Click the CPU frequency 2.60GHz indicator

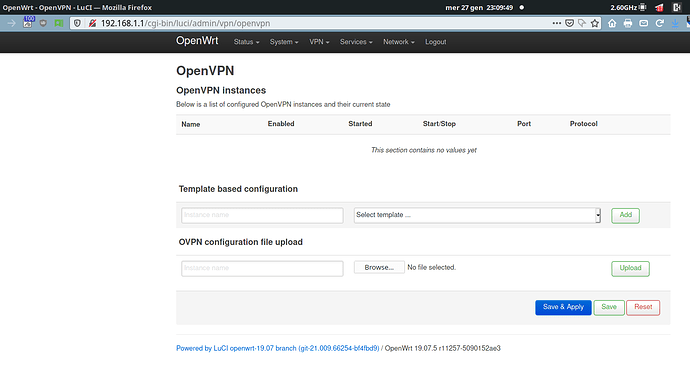pyautogui.click(x=628, y=7)
